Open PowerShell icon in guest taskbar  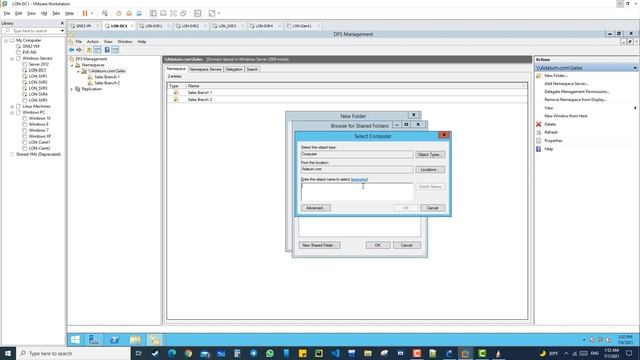114,340
